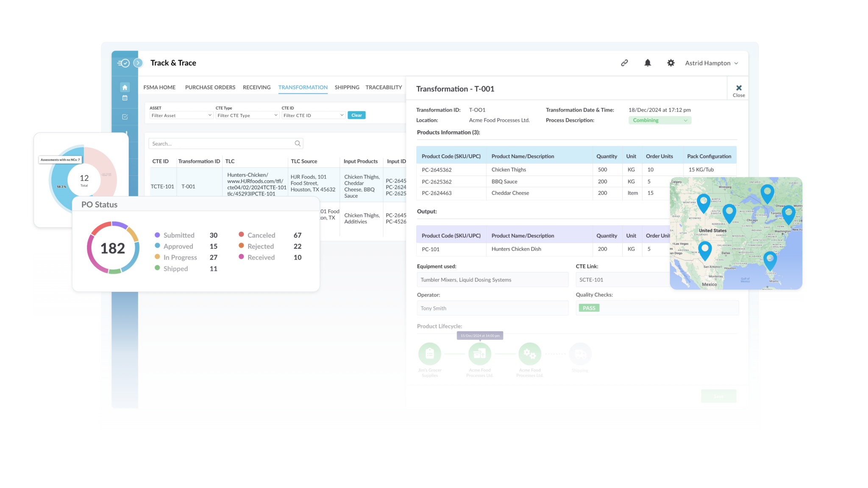Screen dimensions: 868x488
Task: Close the Transformation T-001 panel
Action: [738, 90]
